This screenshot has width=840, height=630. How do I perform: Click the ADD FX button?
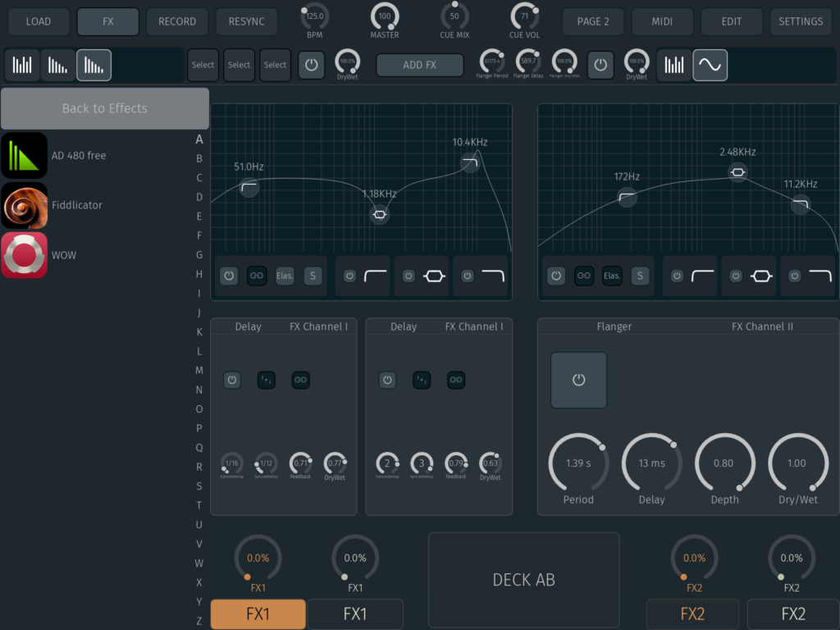[x=419, y=65]
